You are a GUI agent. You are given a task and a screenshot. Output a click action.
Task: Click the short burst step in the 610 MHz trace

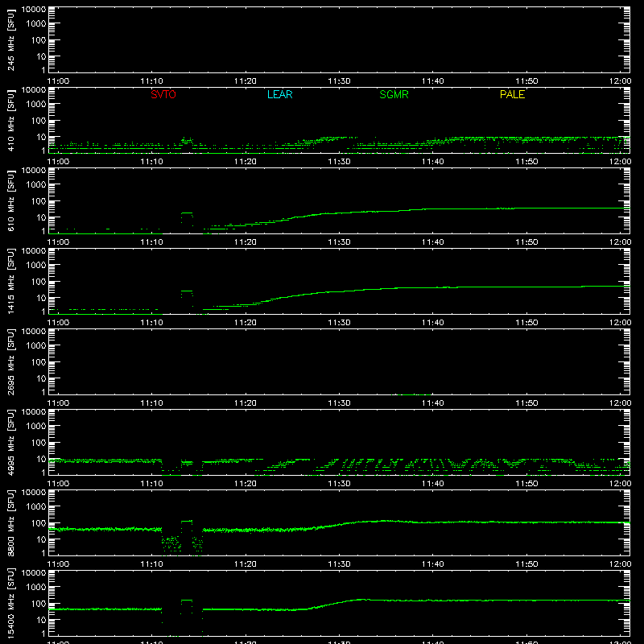point(187,213)
